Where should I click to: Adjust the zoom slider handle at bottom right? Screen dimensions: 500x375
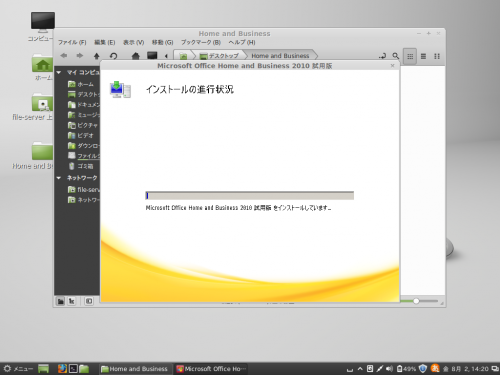[x=416, y=301]
